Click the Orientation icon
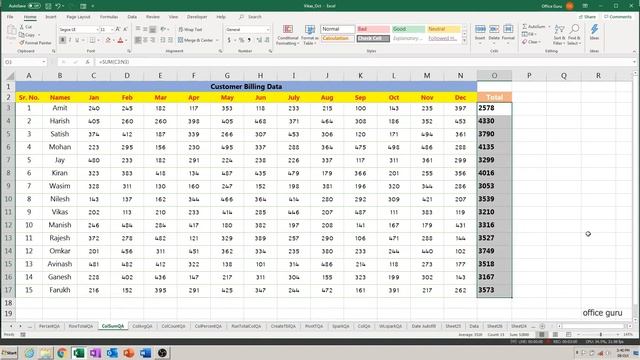The image size is (640, 360). click(x=163, y=29)
